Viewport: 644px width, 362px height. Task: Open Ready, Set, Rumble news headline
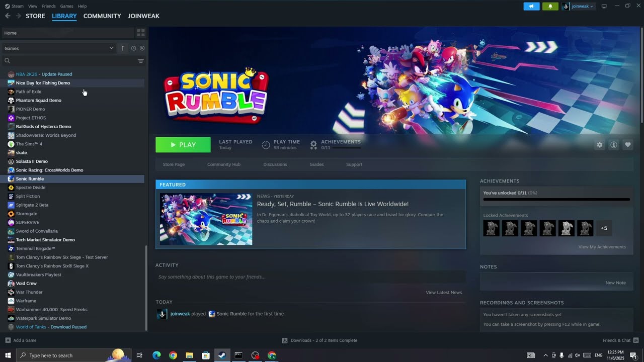pyautogui.click(x=333, y=204)
